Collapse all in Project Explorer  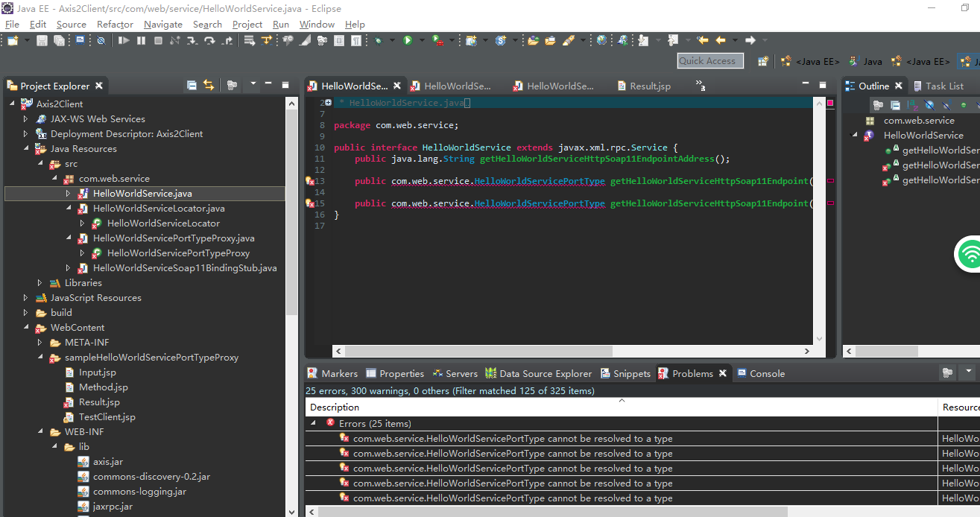192,86
